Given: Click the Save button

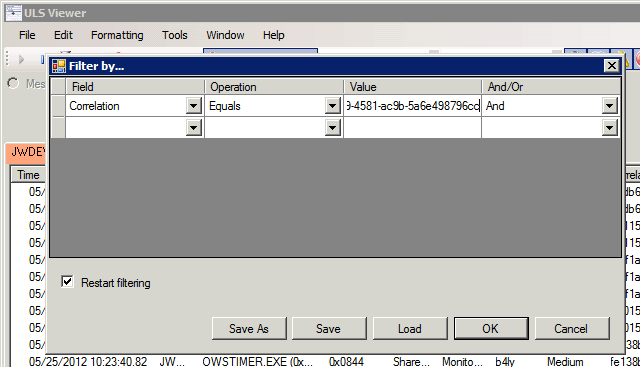Looking at the screenshot, I should pos(329,329).
